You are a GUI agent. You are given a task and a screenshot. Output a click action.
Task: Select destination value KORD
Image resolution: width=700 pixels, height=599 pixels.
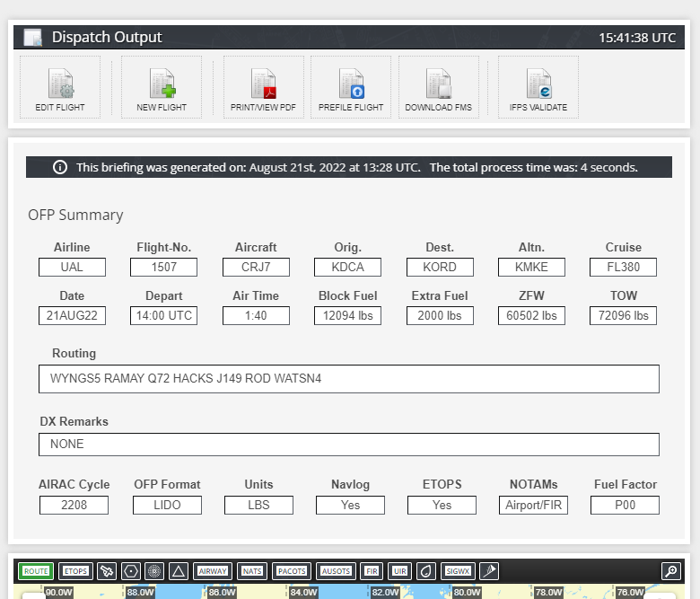point(440,267)
